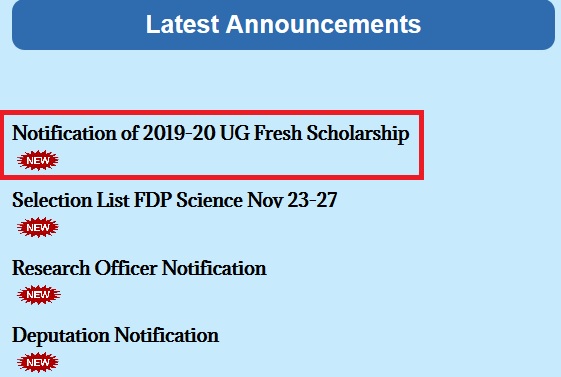Click 'FDP Science' text in second announcement
The width and height of the screenshot is (561, 377).
click(x=188, y=200)
